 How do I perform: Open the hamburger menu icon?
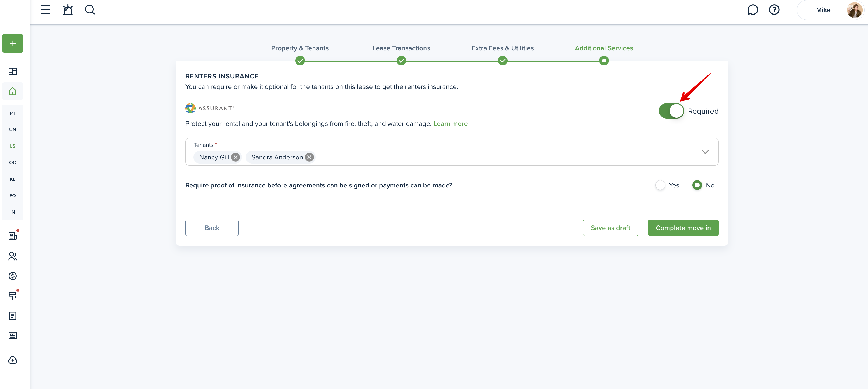coord(46,10)
